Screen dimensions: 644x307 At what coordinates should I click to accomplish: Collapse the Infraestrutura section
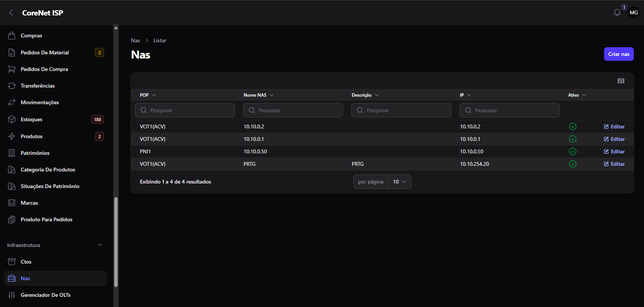(x=100, y=245)
